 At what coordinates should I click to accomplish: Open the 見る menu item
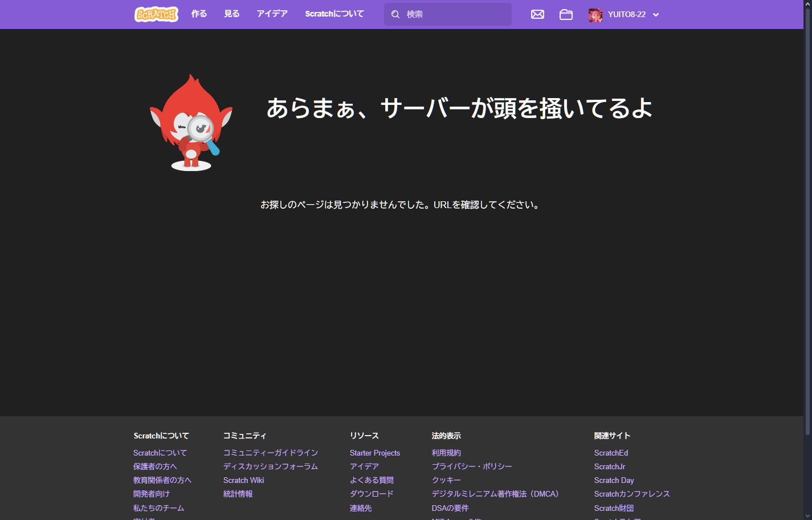point(232,14)
